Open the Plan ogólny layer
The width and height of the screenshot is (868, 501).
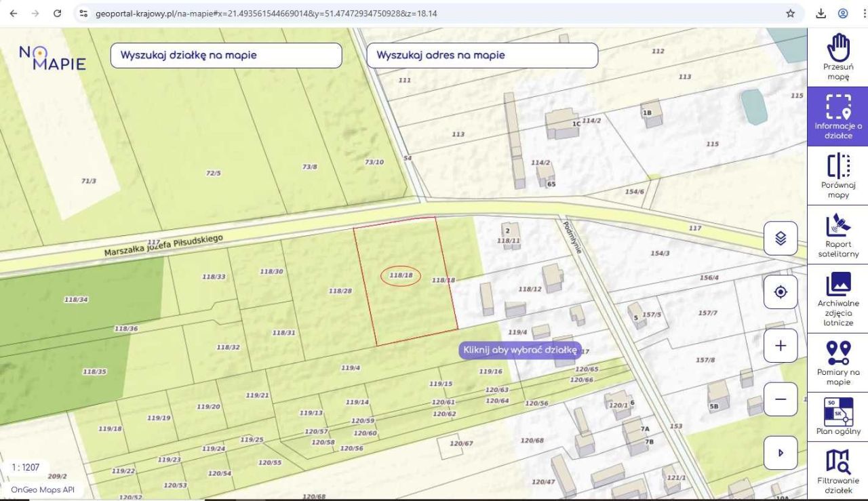838,417
